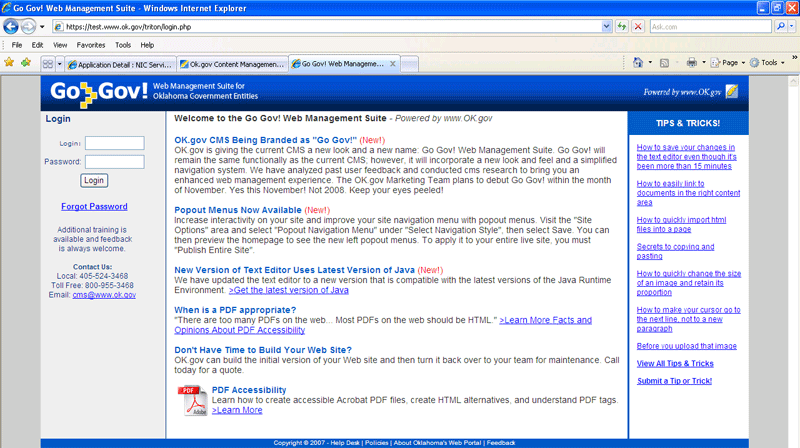Click the Refresh page icon
The width and height of the screenshot is (800, 448).
pos(622,27)
